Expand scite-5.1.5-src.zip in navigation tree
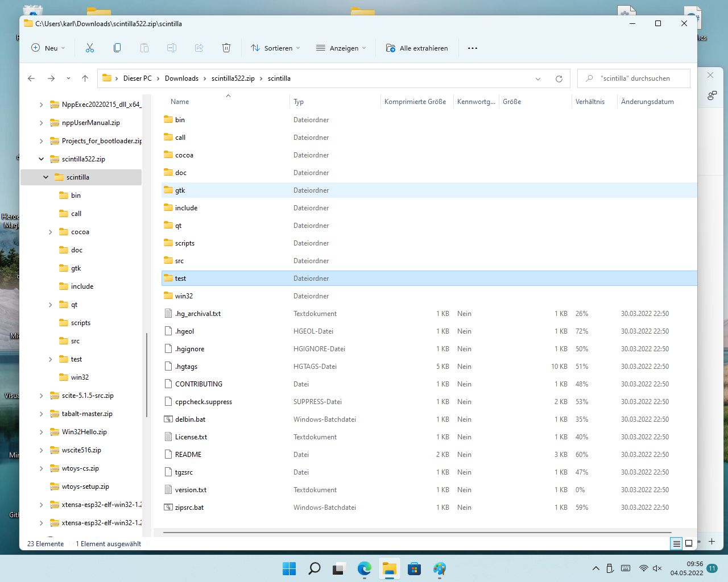Image resolution: width=728 pixels, height=582 pixels. pos(41,396)
